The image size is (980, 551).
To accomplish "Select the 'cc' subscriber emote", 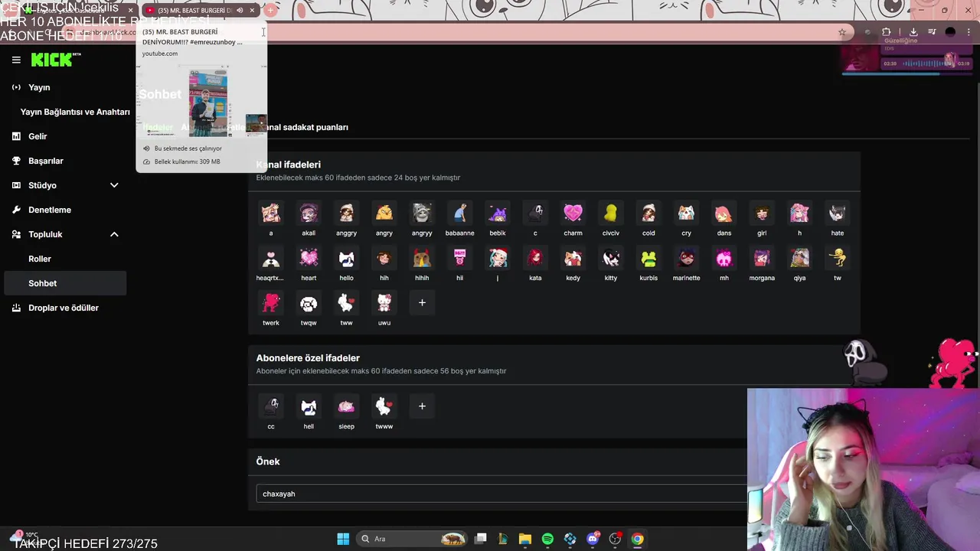I will [271, 406].
